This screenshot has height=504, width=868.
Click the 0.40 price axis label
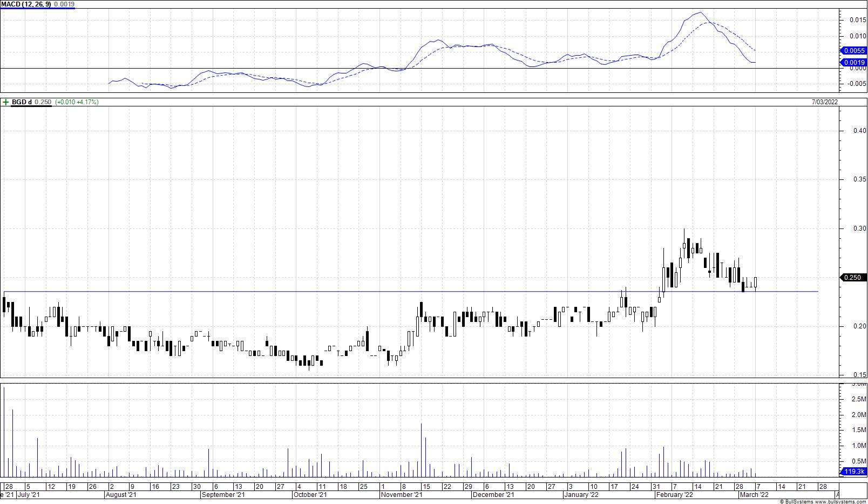[860, 131]
